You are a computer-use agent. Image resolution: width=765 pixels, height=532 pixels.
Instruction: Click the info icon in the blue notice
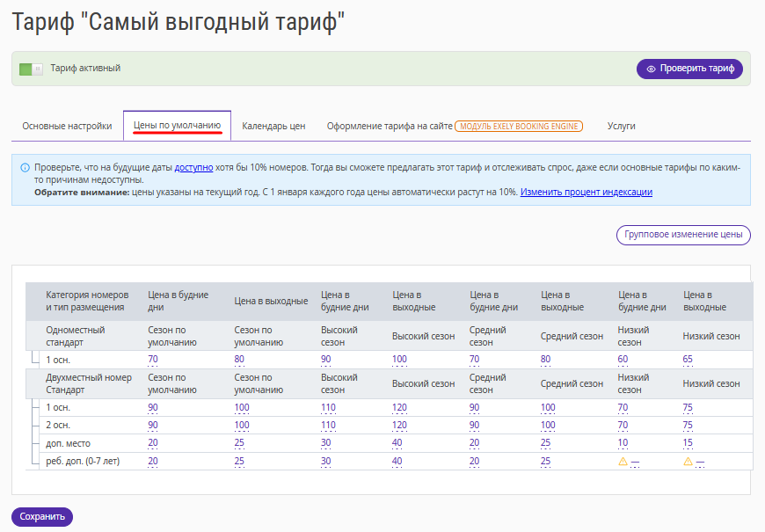[x=25, y=168]
